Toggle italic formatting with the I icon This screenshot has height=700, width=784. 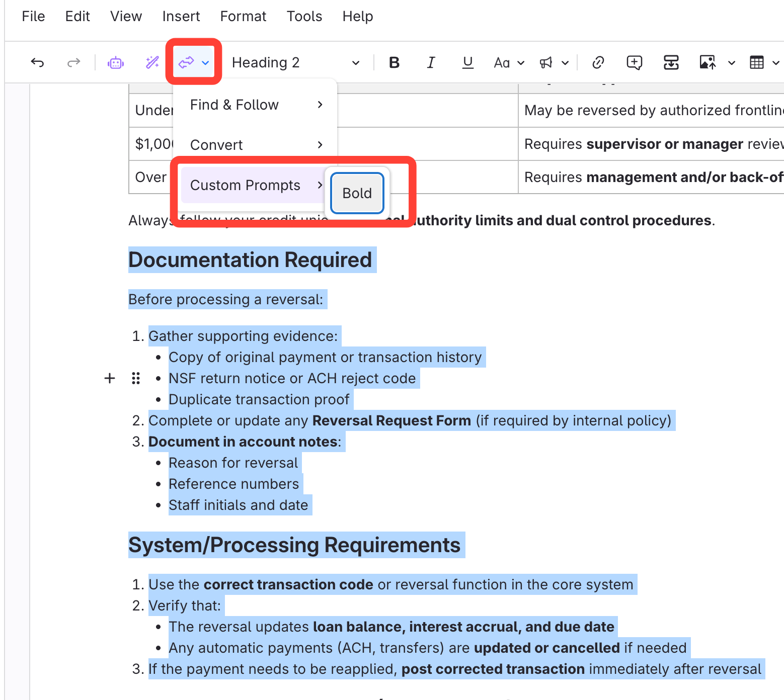[431, 62]
